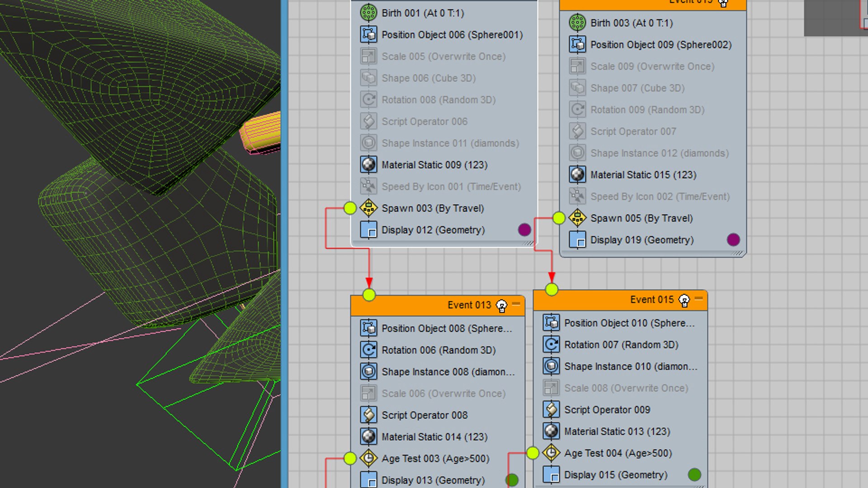
Task: Collapse Event 015 with minus button
Action: coord(698,299)
